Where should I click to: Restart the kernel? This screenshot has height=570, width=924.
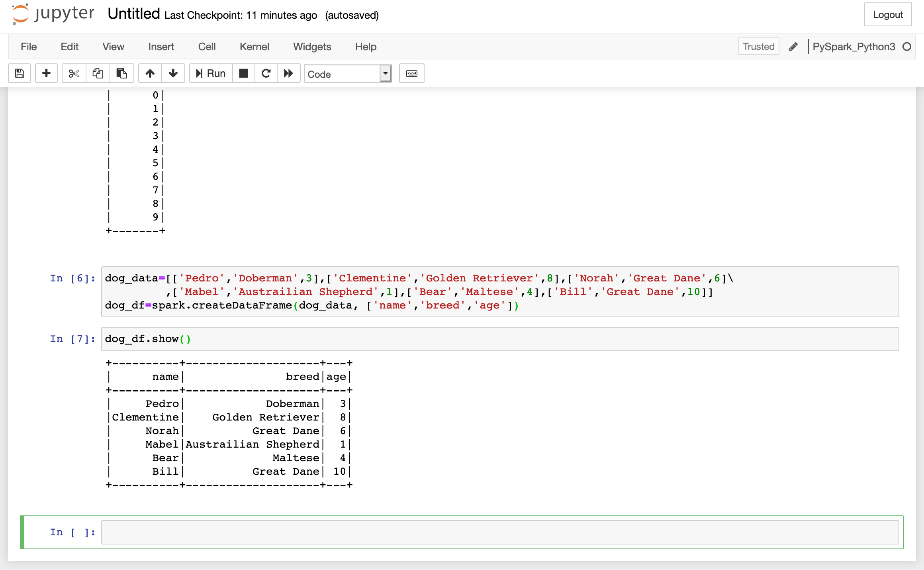[266, 73]
